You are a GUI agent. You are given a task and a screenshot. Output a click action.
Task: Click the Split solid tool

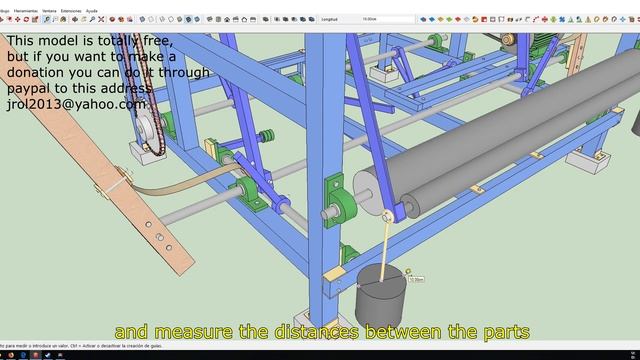[311, 19]
